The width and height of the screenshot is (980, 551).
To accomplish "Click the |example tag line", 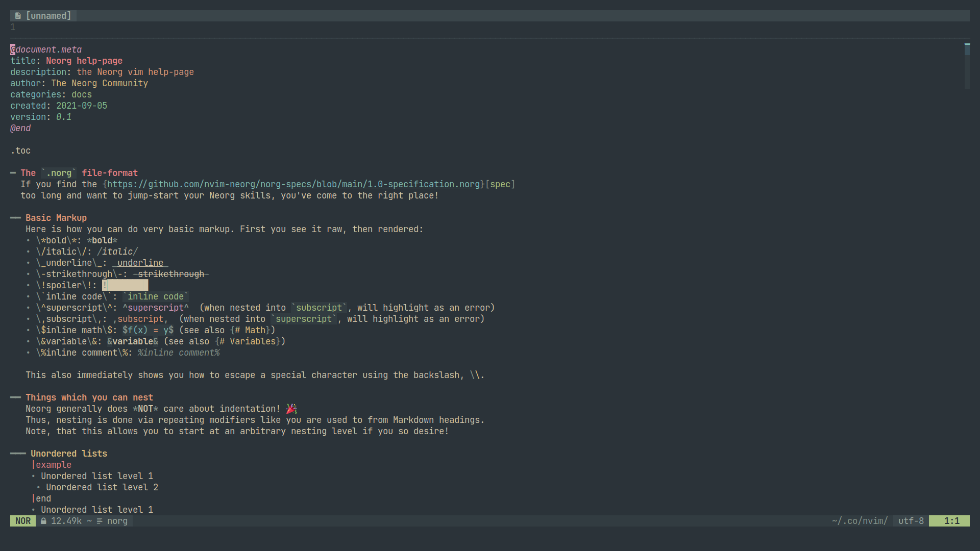I will click(51, 465).
